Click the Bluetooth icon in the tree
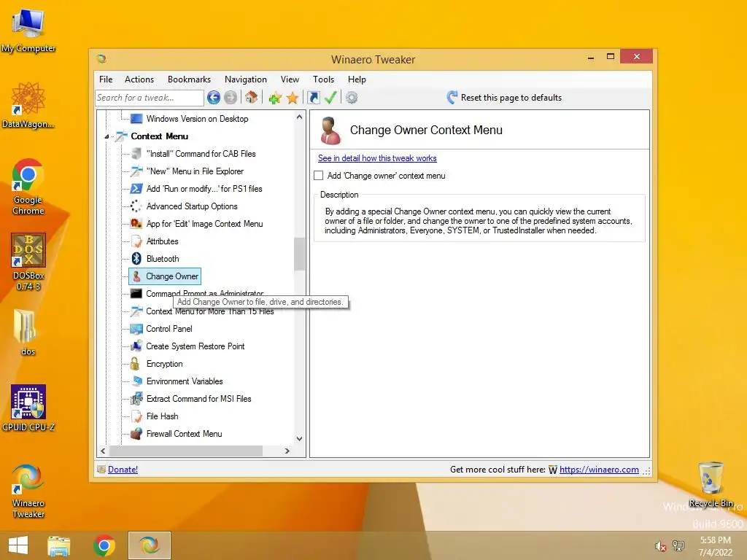The height and width of the screenshot is (560, 747). [136, 259]
